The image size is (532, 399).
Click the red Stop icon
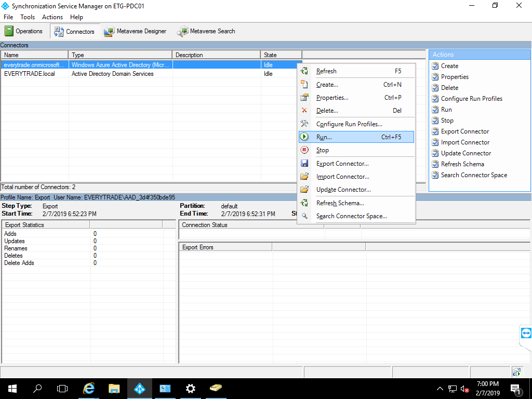click(x=304, y=150)
